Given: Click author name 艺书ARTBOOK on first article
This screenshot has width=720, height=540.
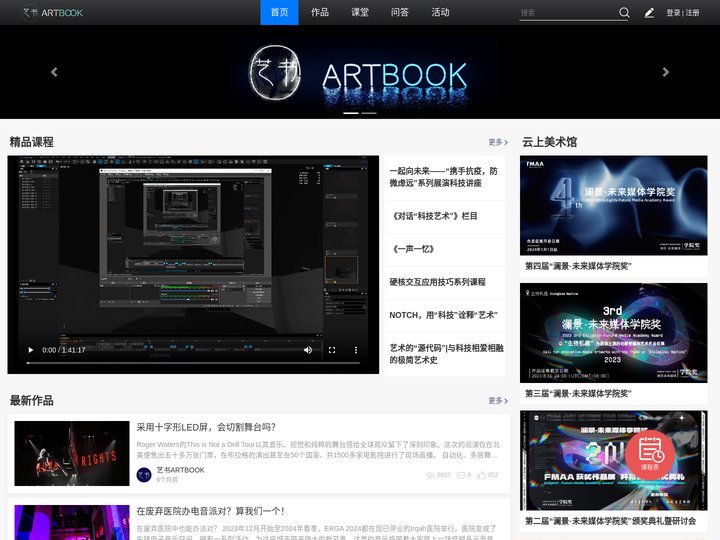Looking at the screenshot, I should point(180,470).
